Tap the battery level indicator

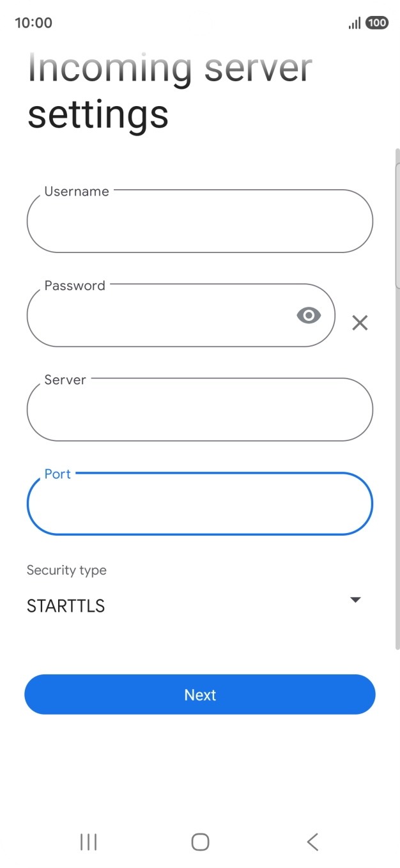(x=376, y=22)
